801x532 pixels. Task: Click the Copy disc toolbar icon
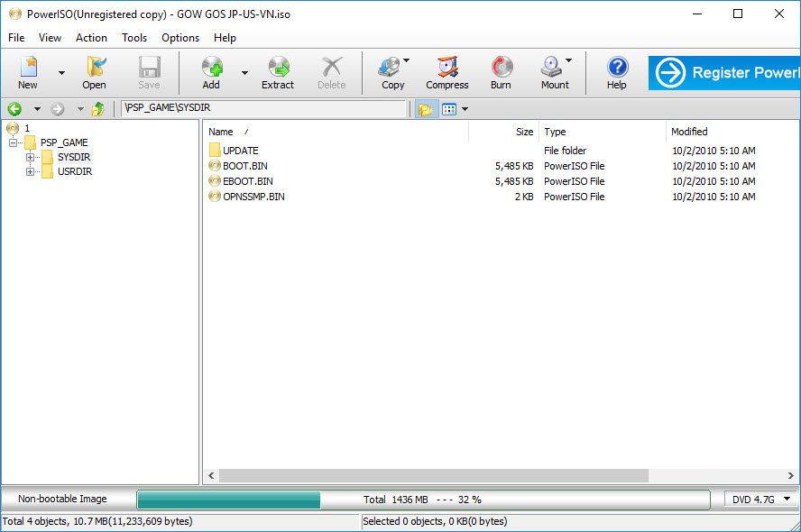coord(390,67)
